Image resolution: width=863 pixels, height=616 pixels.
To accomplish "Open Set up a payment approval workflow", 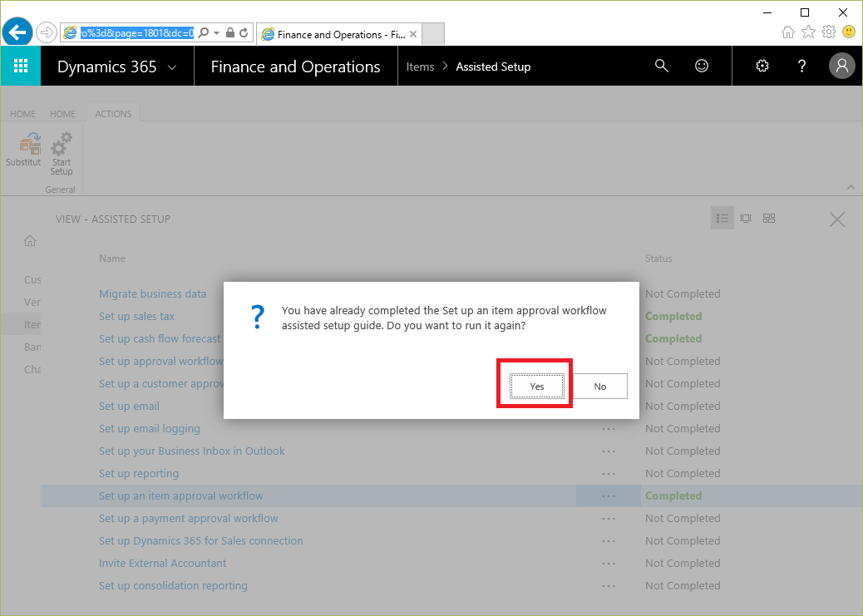I will click(x=188, y=519).
